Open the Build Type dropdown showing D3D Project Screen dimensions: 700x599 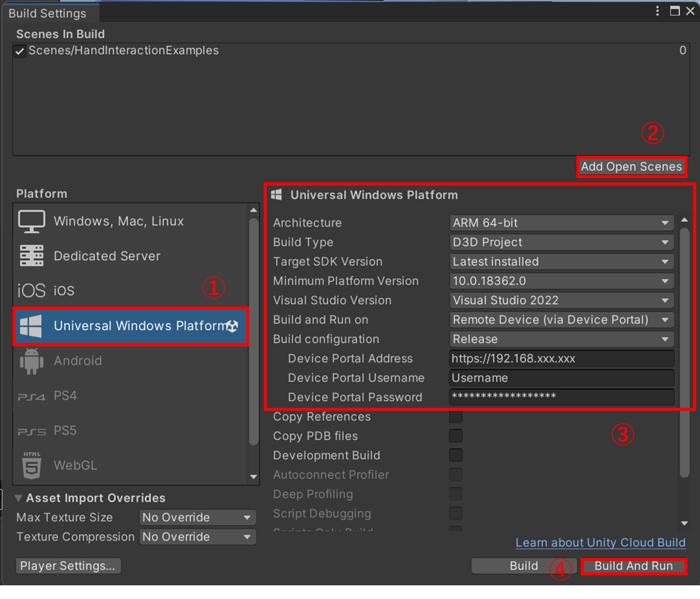562,242
